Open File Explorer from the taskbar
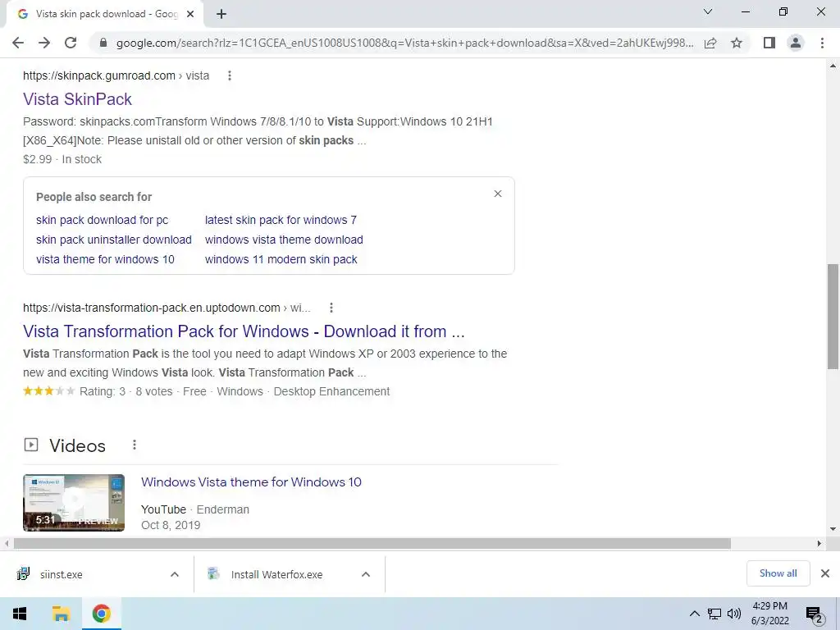The image size is (840, 630). tap(61, 614)
